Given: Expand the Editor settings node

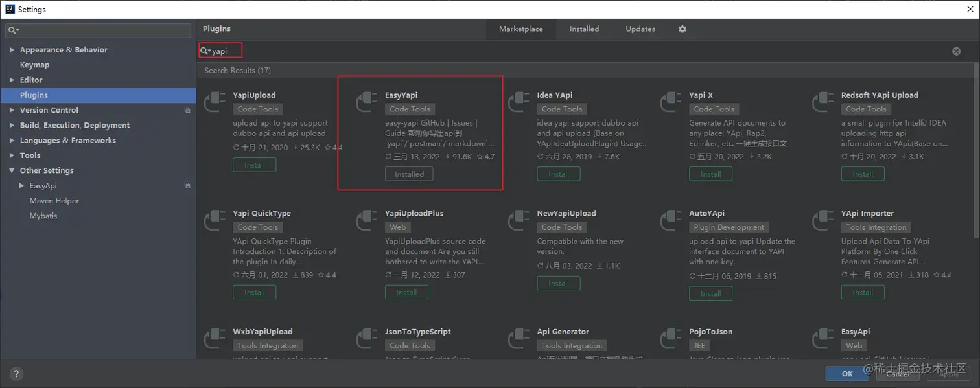Looking at the screenshot, I should 12,80.
